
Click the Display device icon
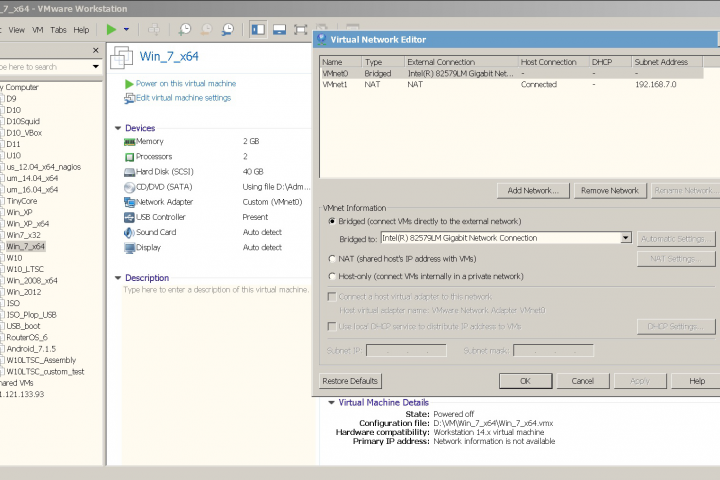[x=129, y=248]
